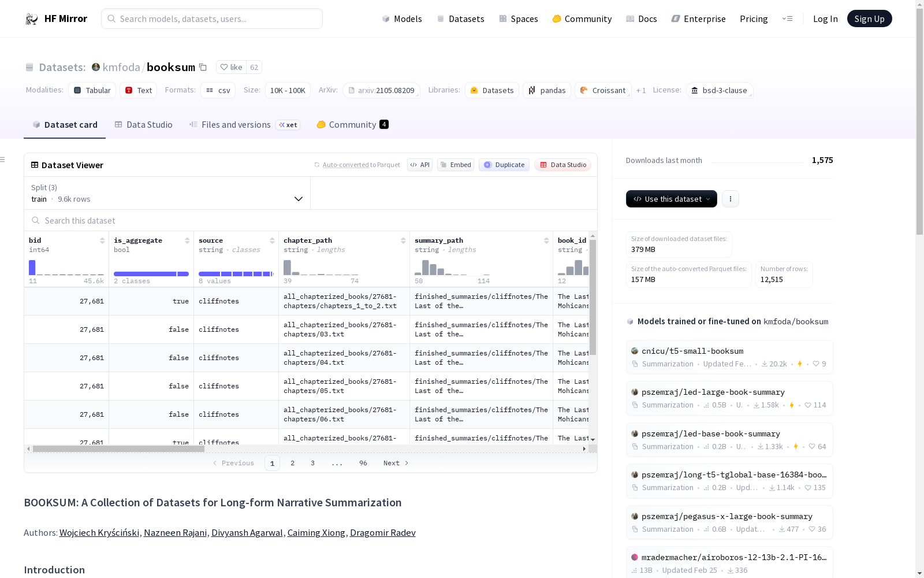924x578 pixels.
Task: Open author link Dragomir Radev
Action: point(382,532)
